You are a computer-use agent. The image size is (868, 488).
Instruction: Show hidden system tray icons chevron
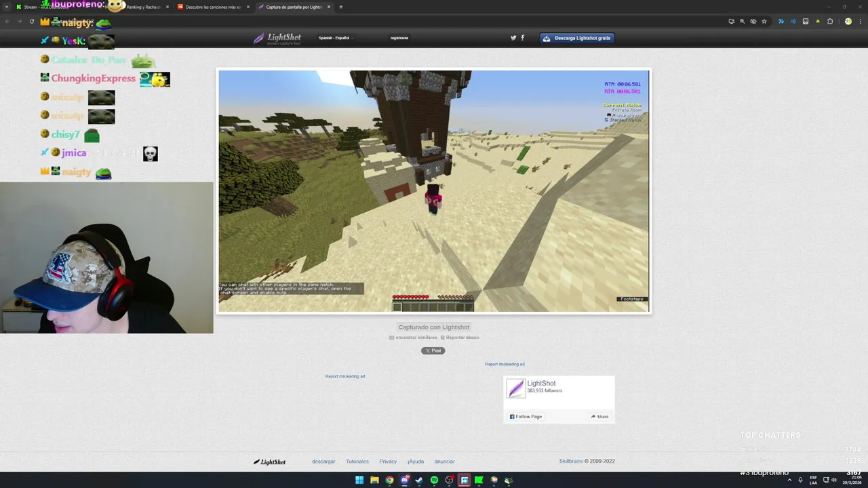click(x=789, y=480)
